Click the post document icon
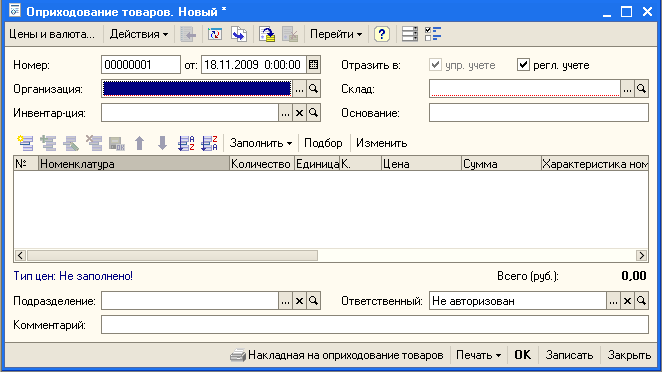Viewport: 662px width, 372px height. (x=267, y=34)
